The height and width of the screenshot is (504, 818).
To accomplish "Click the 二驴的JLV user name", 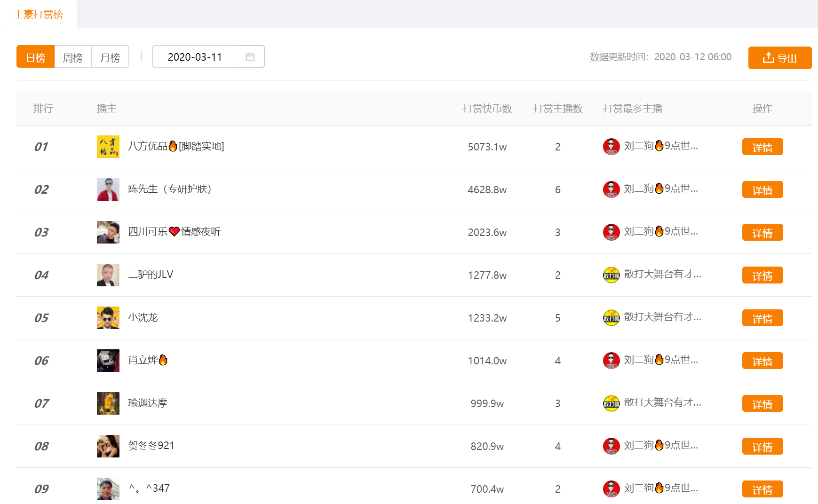I will 151,275.
